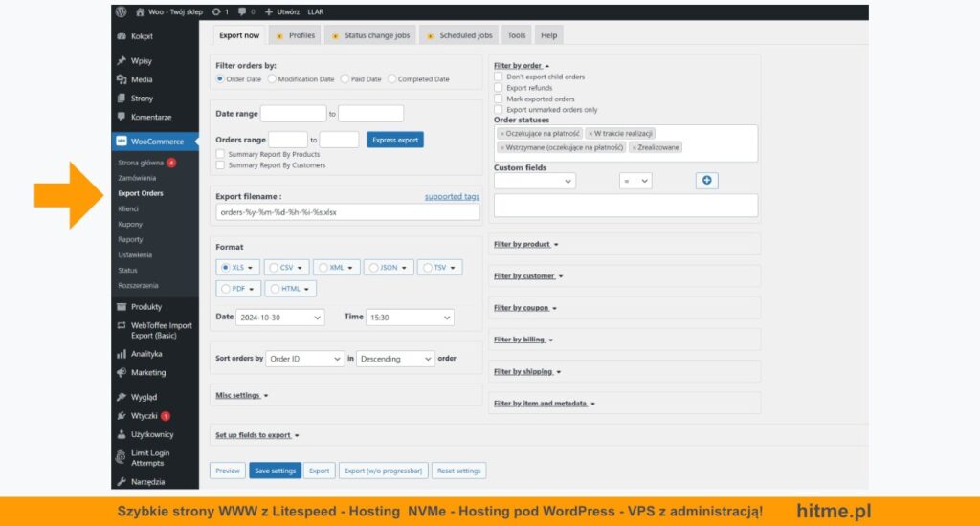Expand the Filter by product section
Image resolution: width=980 pixels, height=526 pixels.
point(525,245)
